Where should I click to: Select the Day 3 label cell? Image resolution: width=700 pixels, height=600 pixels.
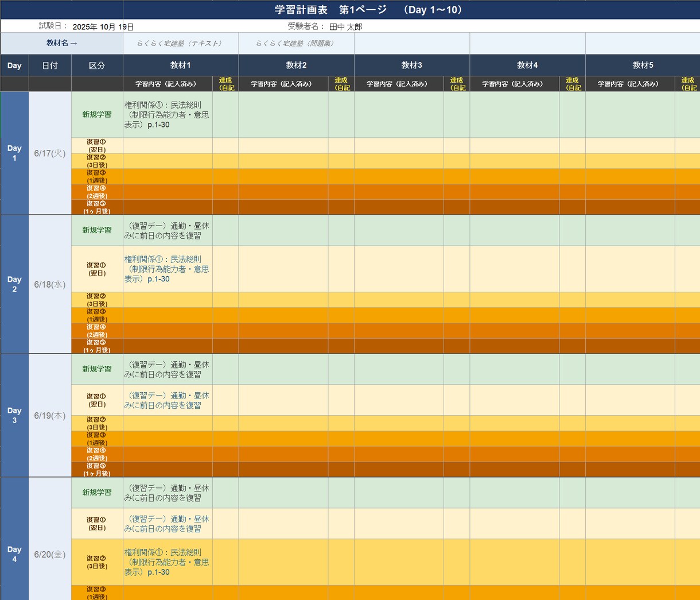coord(14,415)
